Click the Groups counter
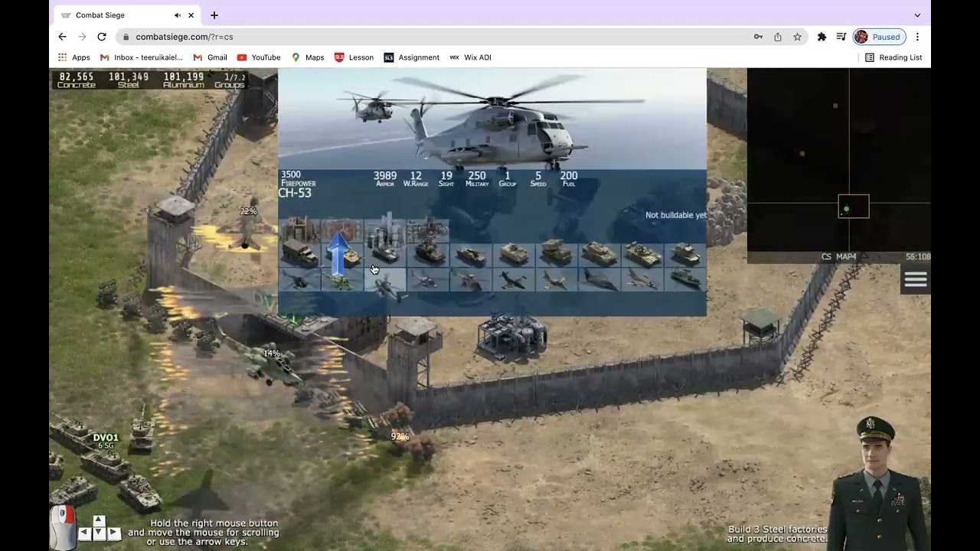Viewport: 980px width, 551px height. coord(230,80)
